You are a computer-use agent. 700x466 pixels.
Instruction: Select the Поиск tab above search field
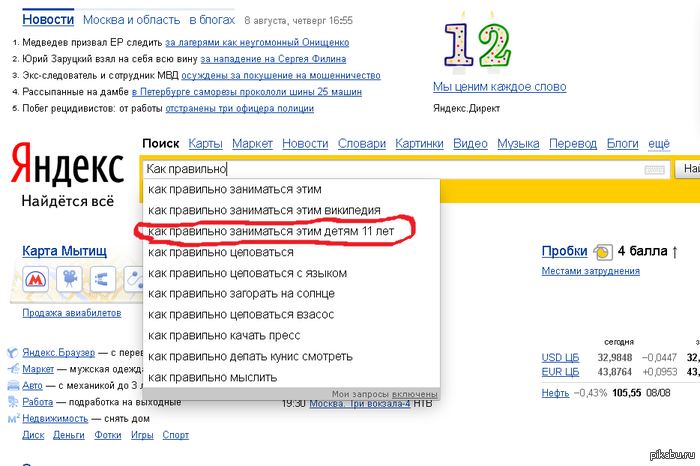tap(161, 144)
